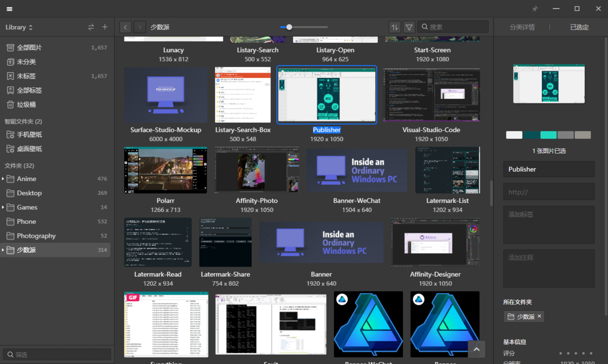Viewport: 608px width, 364px height.
Task: Pick the white color swatch
Action: pyautogui.click(x=514, y=135)
